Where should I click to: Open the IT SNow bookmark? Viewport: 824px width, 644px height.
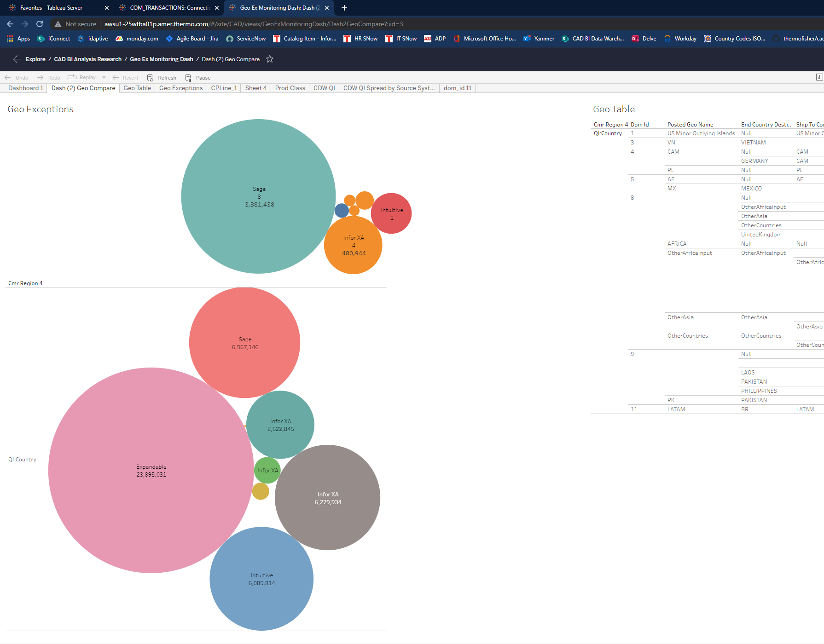tap(401, 39)
